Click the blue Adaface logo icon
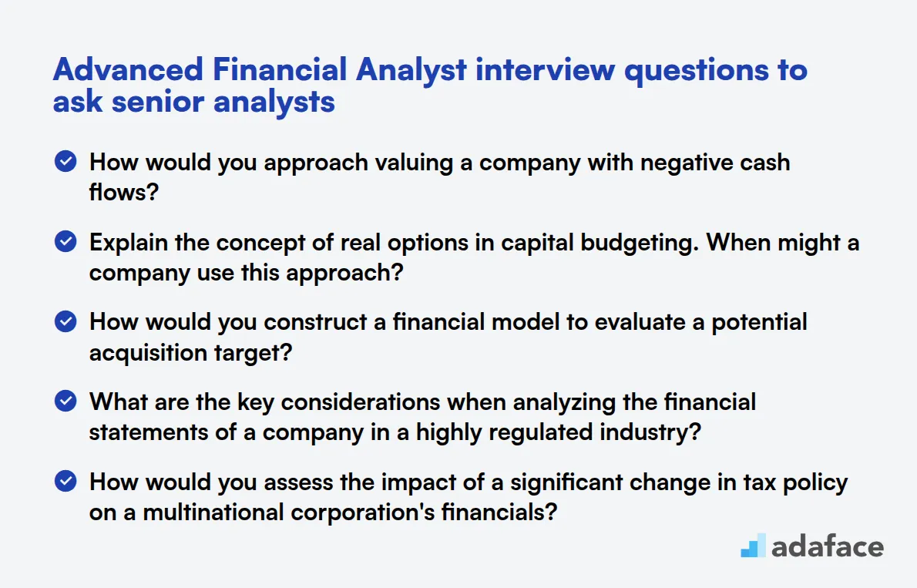This screenshot has width=917, height=588. (754, 546)
